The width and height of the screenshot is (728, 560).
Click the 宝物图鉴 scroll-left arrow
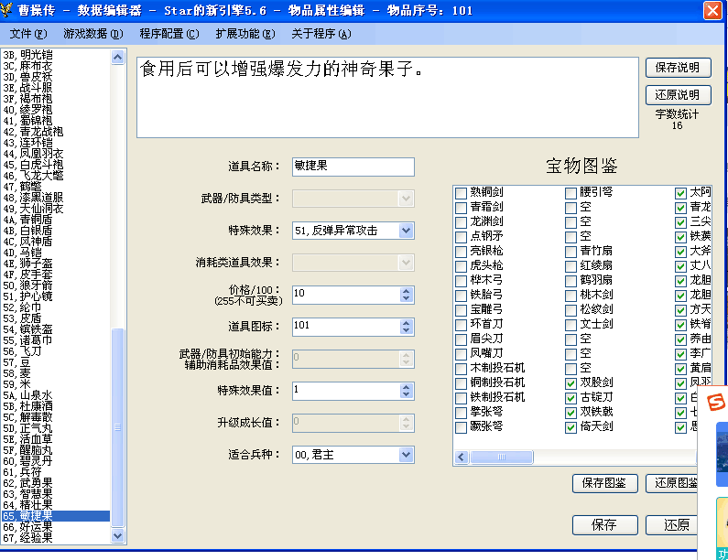(461, 457)
